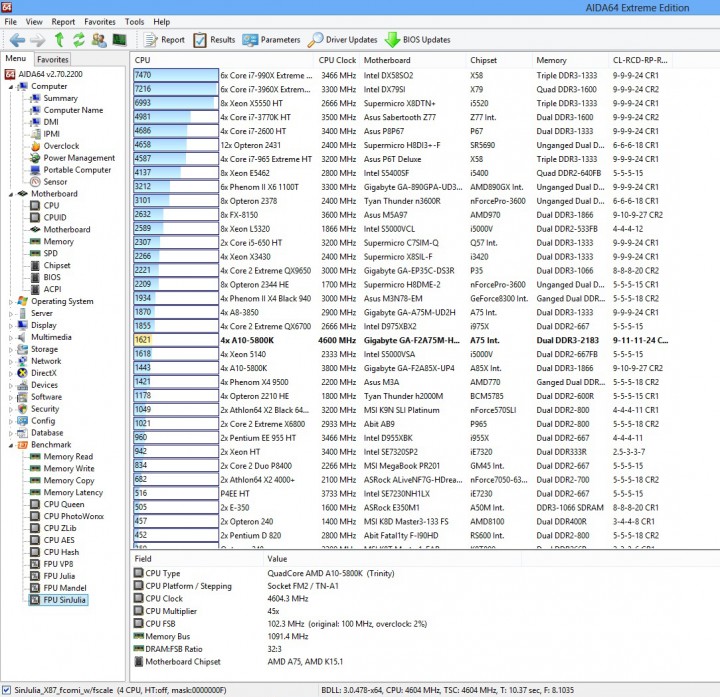
Task: Select the 'Memory Copy' benchmark item
Action: [x=69, y=481]
